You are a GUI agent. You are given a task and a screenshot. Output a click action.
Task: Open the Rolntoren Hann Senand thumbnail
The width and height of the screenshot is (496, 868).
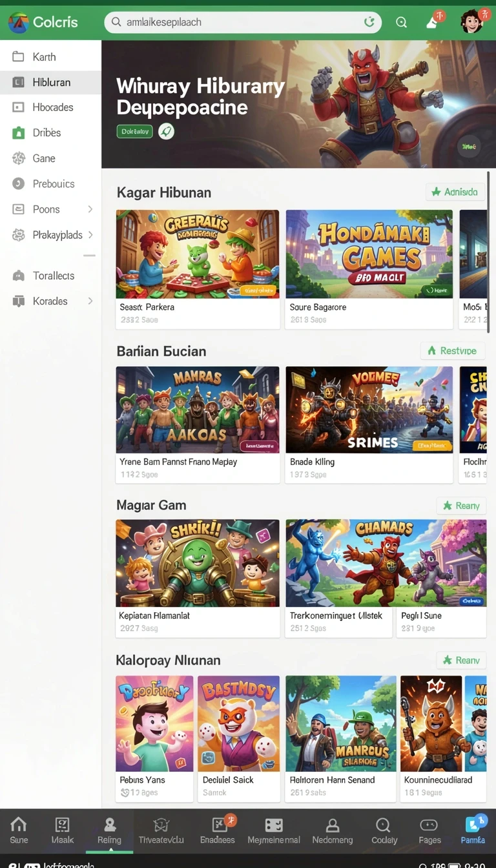[x=341, y=723]
